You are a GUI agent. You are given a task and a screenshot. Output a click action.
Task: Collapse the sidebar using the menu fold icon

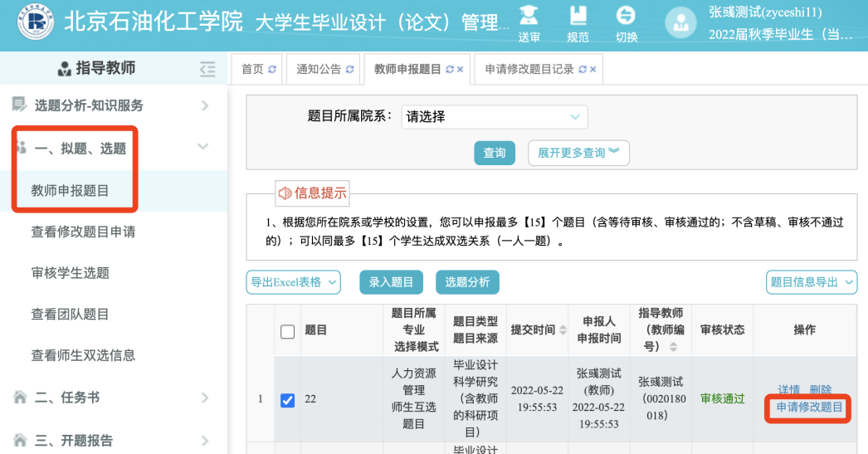[x=207, y=69]
